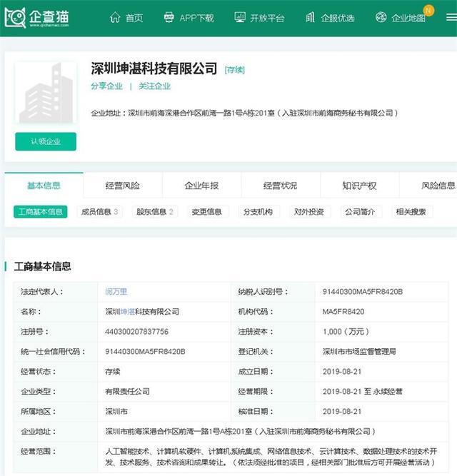457x476 pixels.
Task: Click the 分享企业 link
Action: click(107, 86)
